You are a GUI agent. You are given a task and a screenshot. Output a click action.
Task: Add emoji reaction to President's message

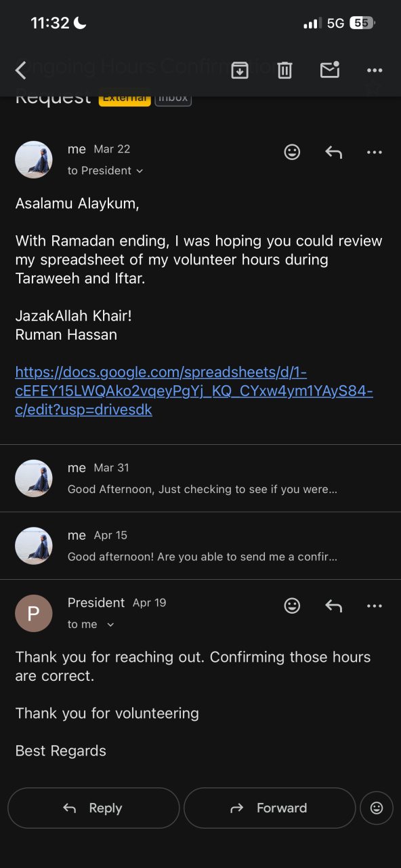pyautogui.click(x=292, y=606)
